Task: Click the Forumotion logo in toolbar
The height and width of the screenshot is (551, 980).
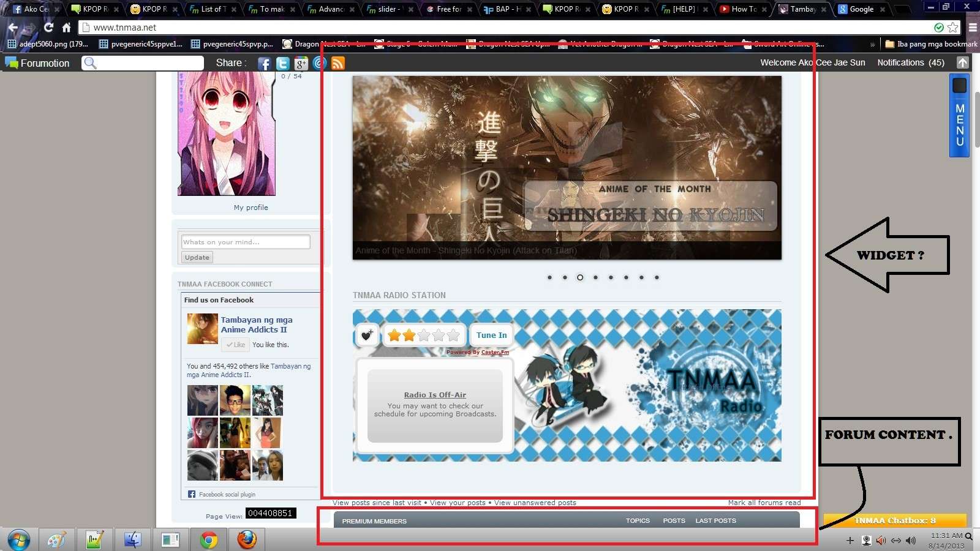Action: [x=37, y=63]
